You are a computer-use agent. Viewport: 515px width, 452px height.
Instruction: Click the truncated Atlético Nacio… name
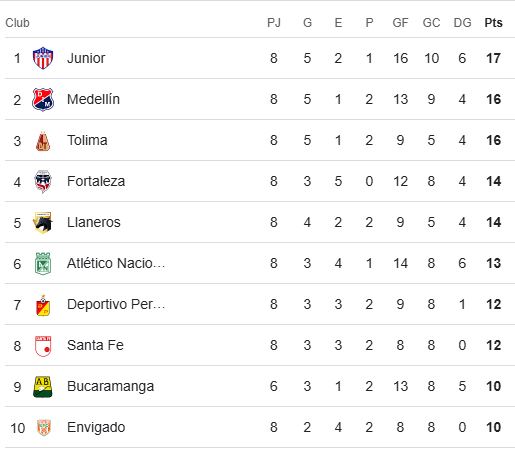[116, 263]
